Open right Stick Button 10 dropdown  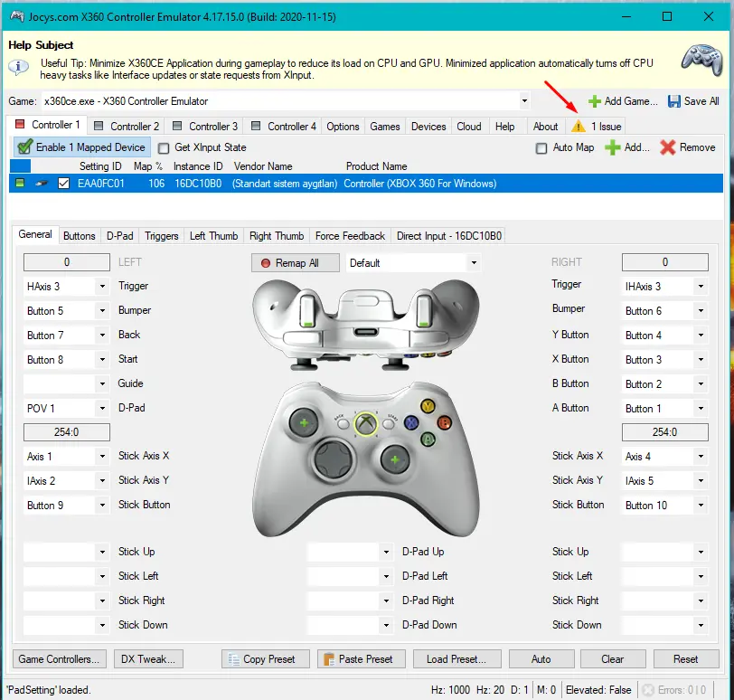701,505
